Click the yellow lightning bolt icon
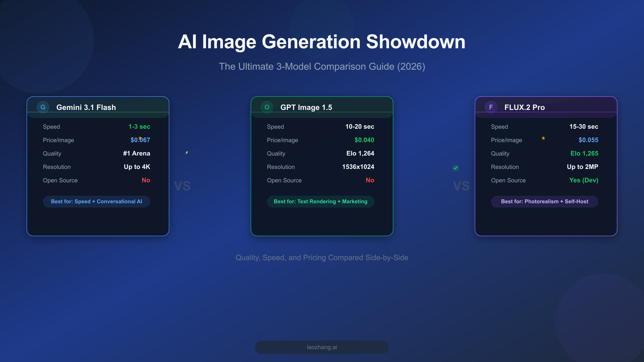This screenshot has width=644, height=362. (187, 152)
